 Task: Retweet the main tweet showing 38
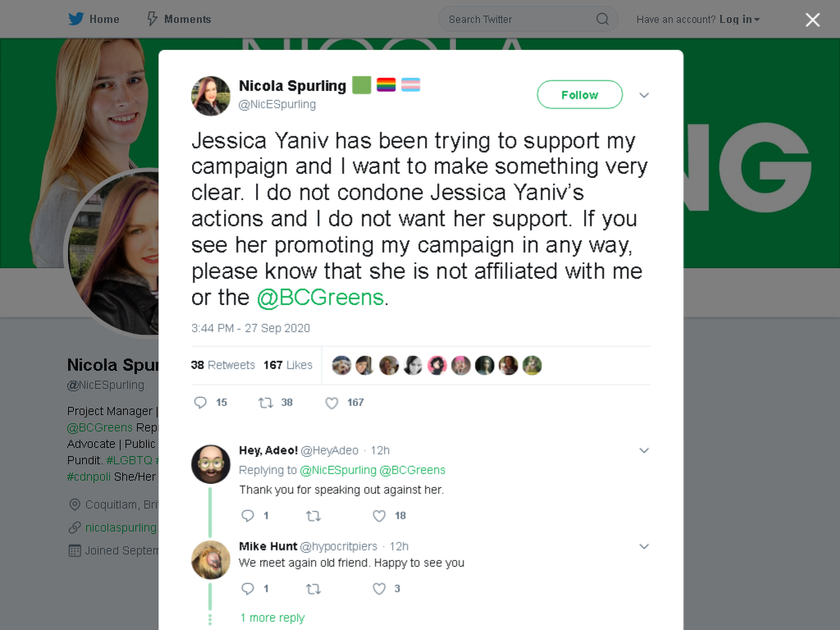(266, 402)
